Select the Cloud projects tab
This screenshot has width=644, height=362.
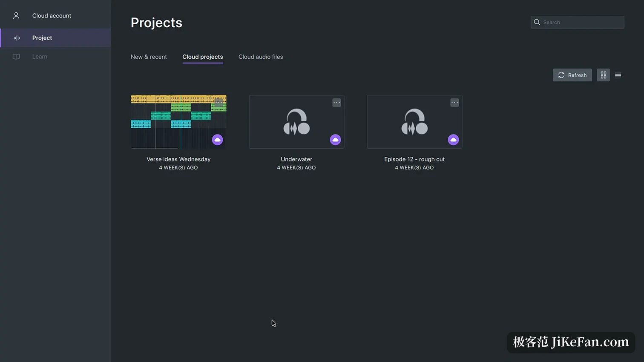pyautogui.click(x=203, y=57)
